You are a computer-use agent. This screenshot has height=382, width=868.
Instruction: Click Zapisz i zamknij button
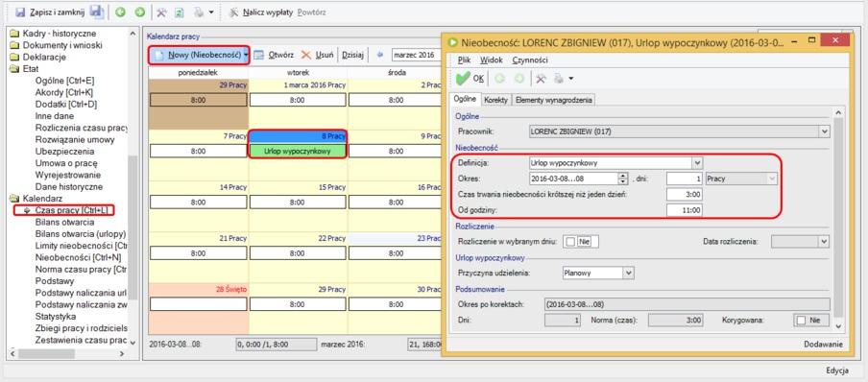(x=51, y=12)
